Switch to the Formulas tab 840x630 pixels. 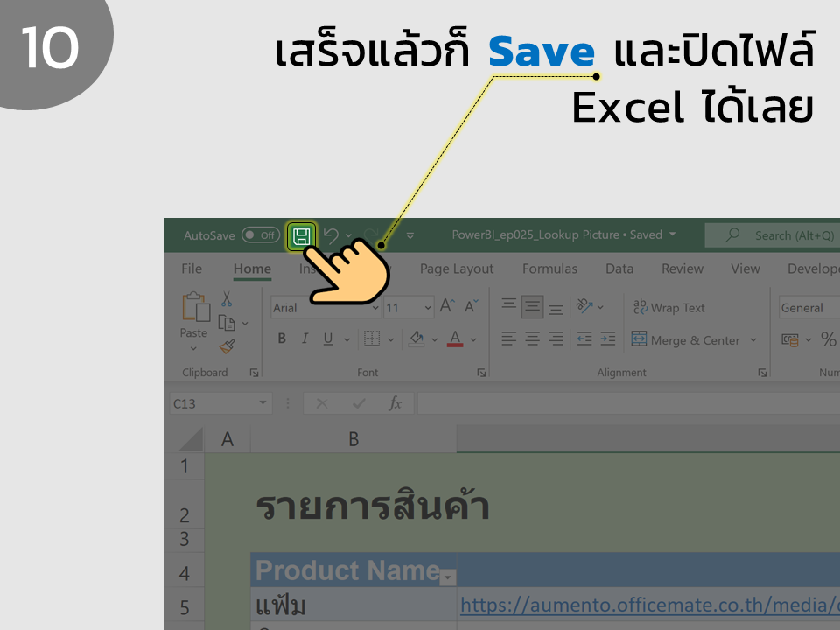coord(549,269)
